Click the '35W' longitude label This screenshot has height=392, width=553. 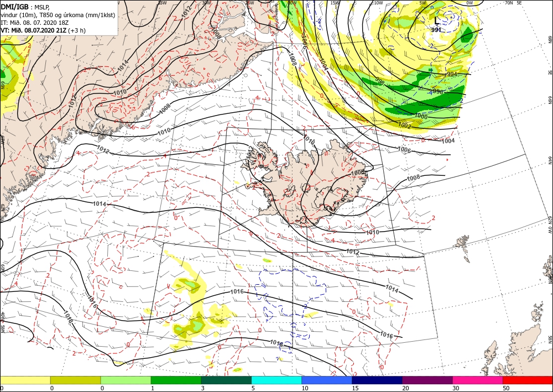point(162,3)
